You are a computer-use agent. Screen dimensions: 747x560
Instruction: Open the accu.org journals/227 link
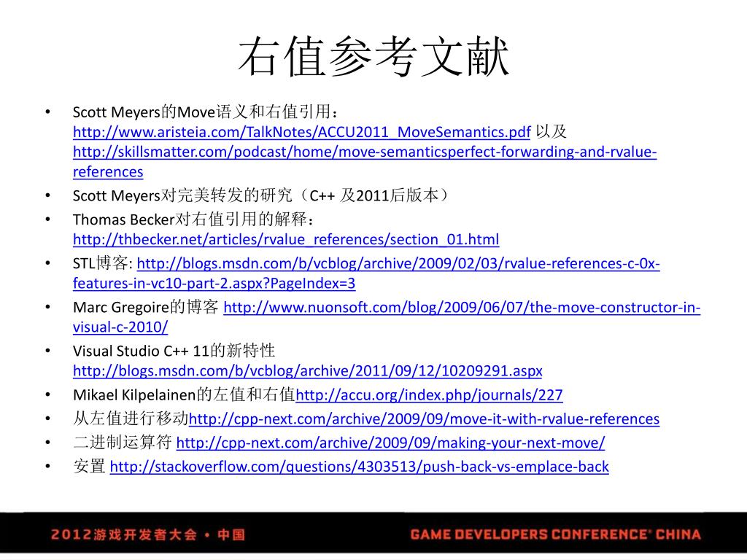pos(429,394)
